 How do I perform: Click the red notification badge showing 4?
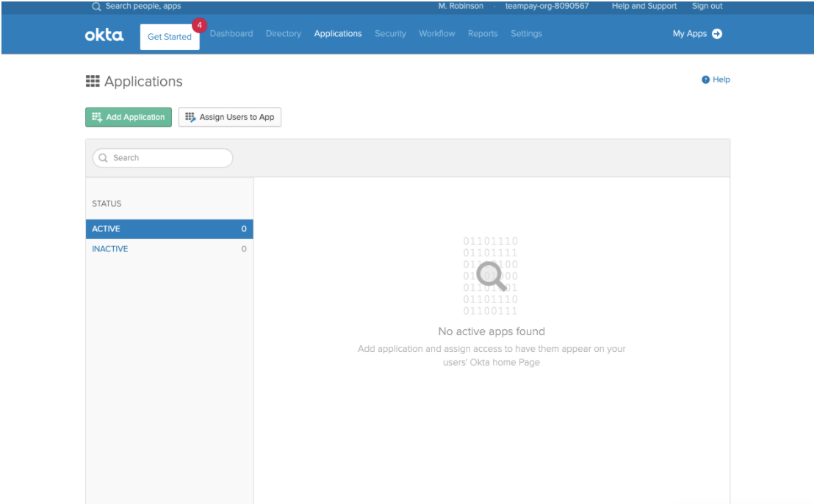(200, 25)
